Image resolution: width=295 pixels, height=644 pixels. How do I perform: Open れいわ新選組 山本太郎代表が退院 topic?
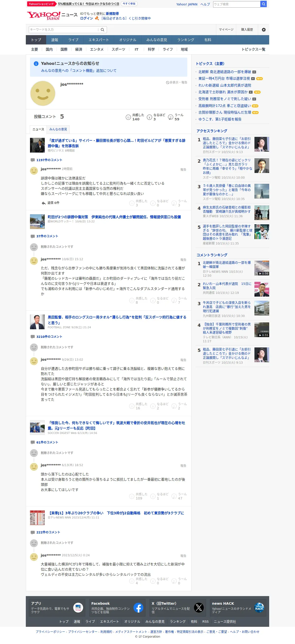click(x=225, y=86)
